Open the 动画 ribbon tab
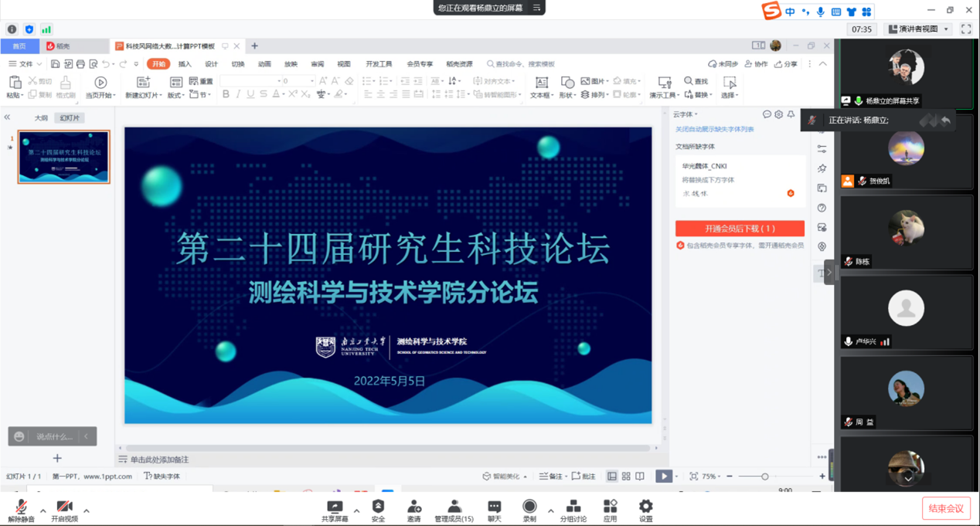 click(x=264, y=64)
